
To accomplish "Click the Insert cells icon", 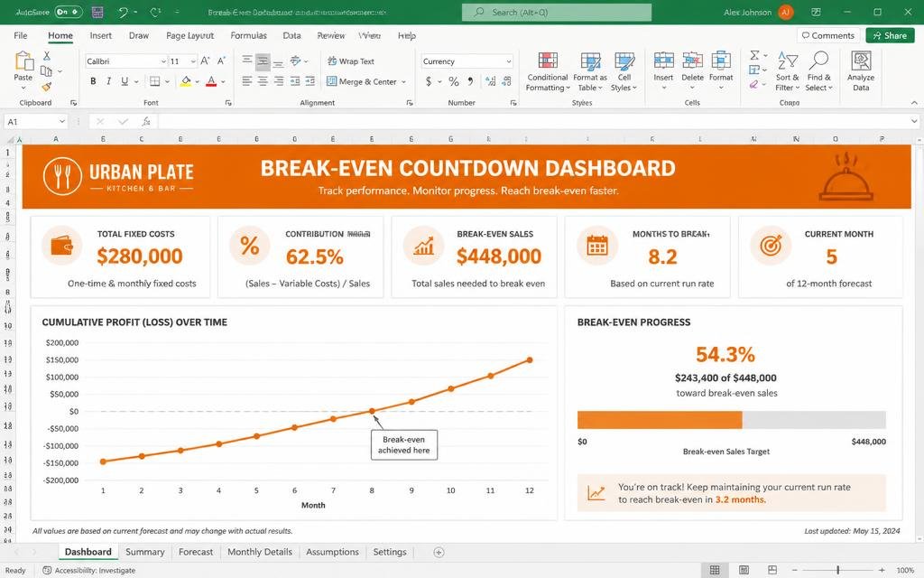I will click(663, 61).
